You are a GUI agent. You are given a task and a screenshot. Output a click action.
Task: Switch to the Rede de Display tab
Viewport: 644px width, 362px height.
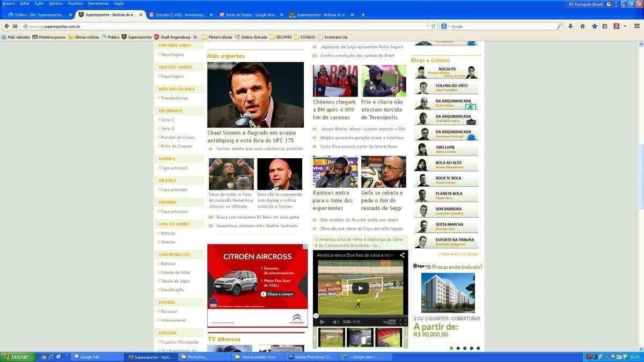(x=250, y=14)
